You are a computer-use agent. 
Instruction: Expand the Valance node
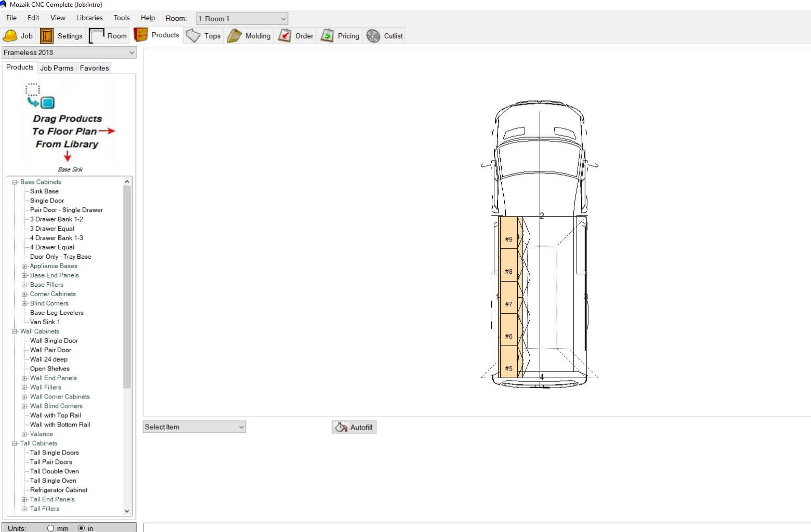click(24, 434)
